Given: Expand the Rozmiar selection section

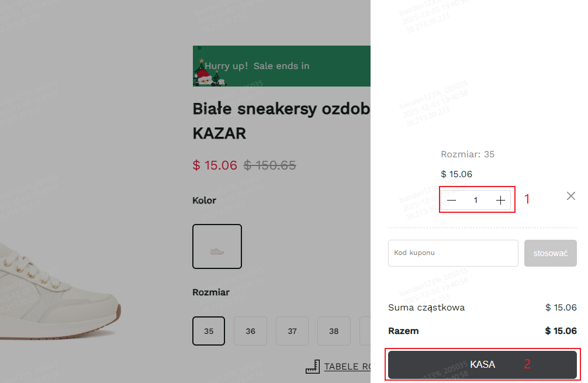Looking at the screenshot, I should pyautogui.click(x=212, y=292).
